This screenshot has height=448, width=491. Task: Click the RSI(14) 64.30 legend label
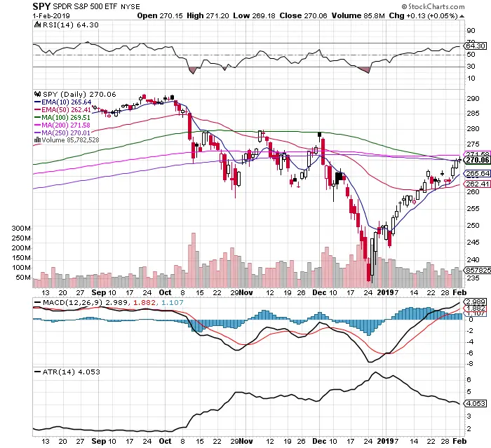70,25
